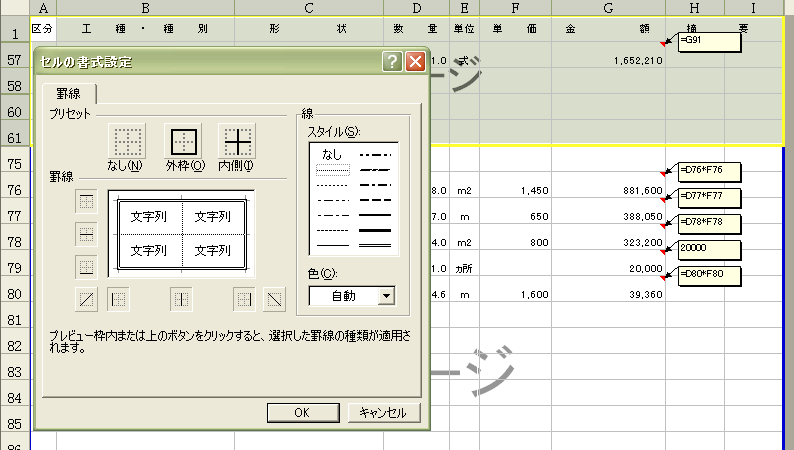Image resolution: width=794 pixels, height=450 pixels.
Task: Toggle the top border button
Action: tap(86, 202)
